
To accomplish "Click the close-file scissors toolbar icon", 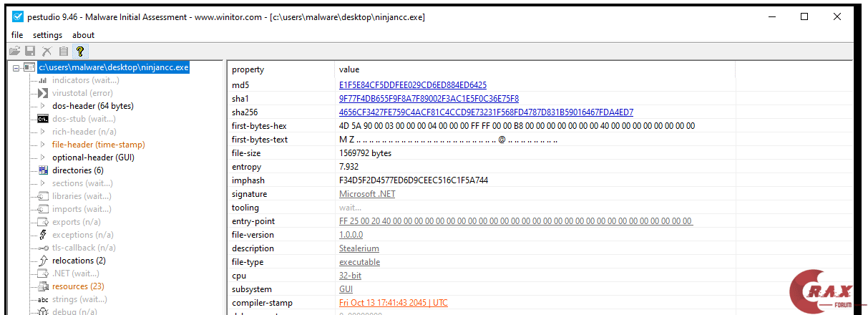I will (47, 51).
